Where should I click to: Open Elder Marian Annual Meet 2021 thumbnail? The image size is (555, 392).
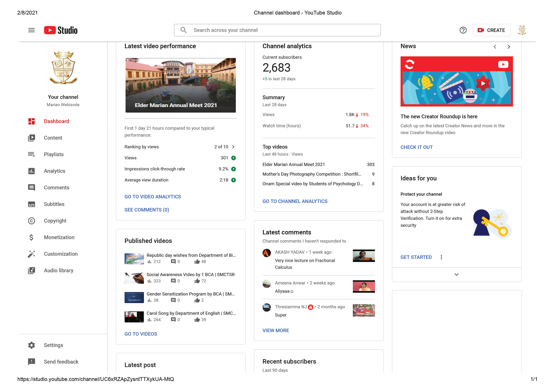181,85
